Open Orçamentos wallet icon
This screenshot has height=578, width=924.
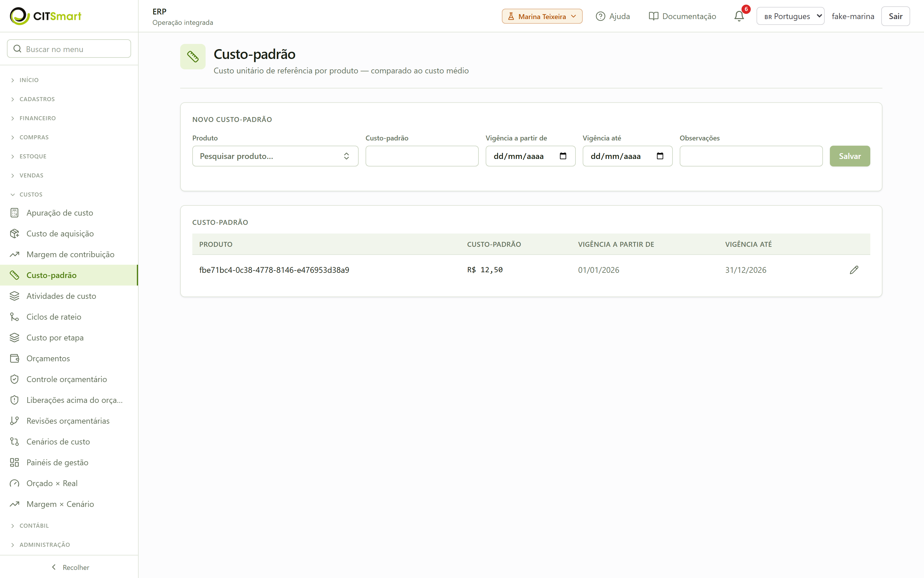pos(14,358)
